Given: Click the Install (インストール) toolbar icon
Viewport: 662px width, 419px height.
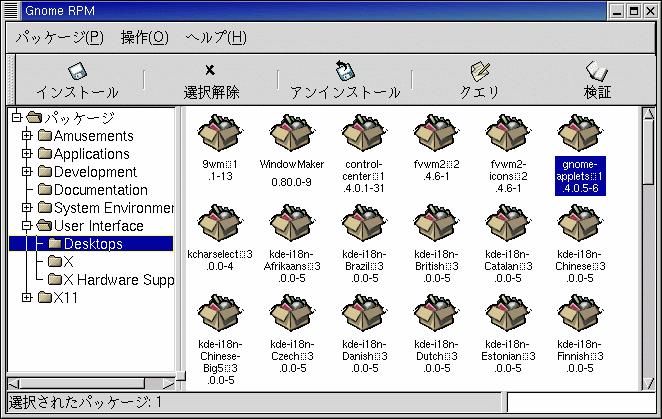Looking at the screenshot, I should [x=77, y=71].
